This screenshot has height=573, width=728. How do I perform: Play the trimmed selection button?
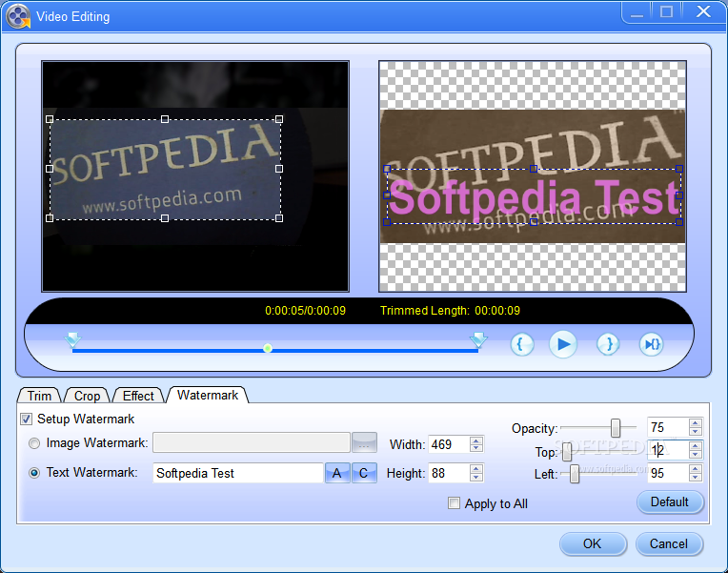[x=652, y=344]
